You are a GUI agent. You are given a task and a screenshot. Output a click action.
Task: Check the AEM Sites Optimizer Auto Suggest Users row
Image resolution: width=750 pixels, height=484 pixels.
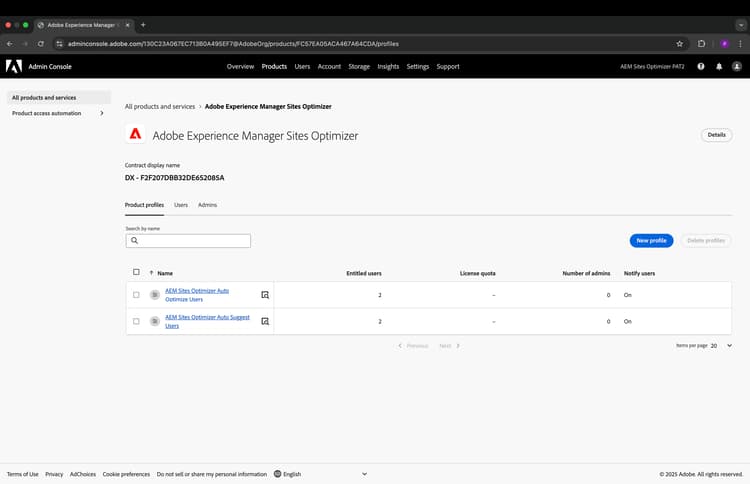pyautogui.click(x=136, y=321)
